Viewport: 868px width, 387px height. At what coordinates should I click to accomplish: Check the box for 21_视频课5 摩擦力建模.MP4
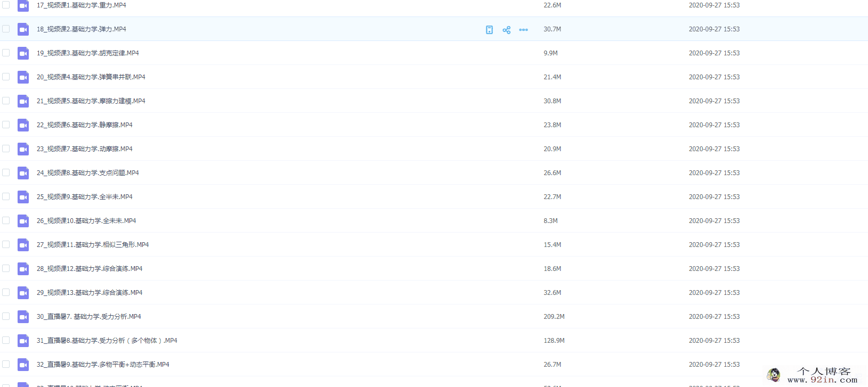(6, 101)
